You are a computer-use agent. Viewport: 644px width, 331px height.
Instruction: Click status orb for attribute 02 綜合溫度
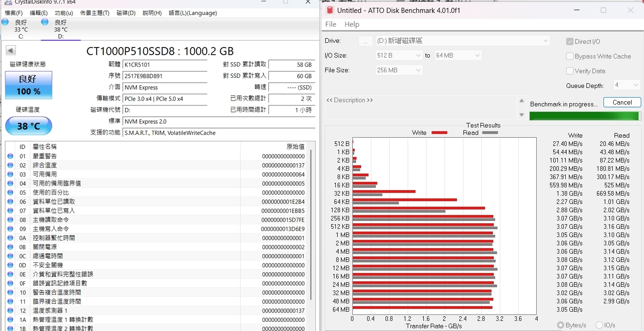click(11, 165)
